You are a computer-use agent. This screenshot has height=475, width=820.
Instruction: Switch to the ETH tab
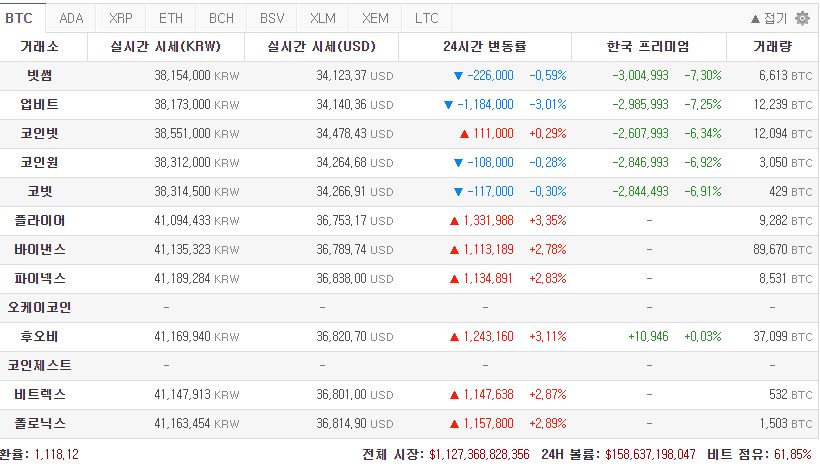(170, 18)
